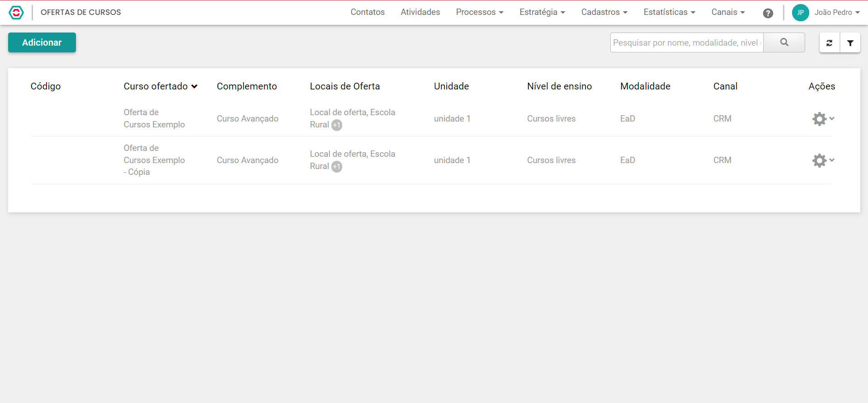Select the Oferta de Cursos Exemplo - Cópia cell
Image resolution: width=868 pixels, height=403 pixels.
[x=154, y=160]
